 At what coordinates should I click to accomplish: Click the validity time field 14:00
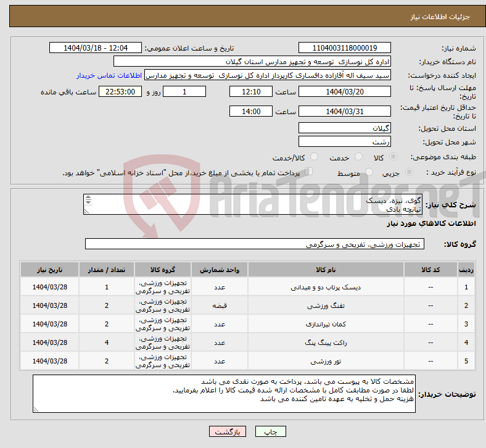pyautogui.click(x=251, y=111)
